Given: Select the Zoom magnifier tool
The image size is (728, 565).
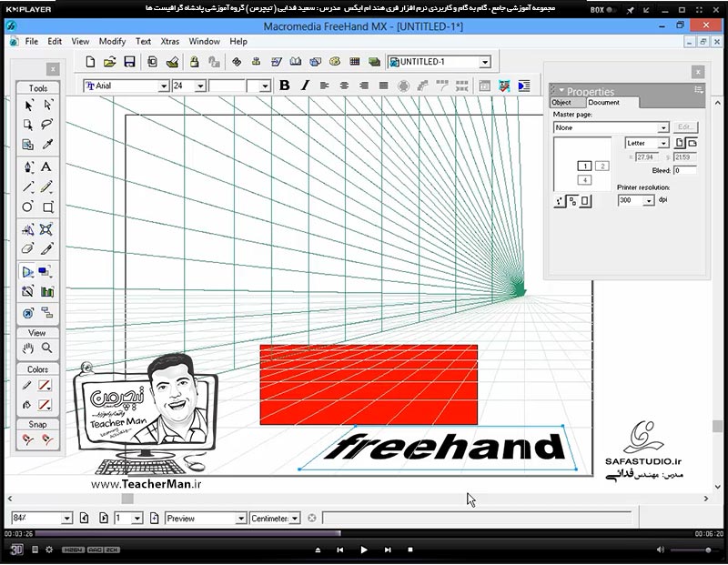Looking at the screenshot, I should (x=46, y=348).
